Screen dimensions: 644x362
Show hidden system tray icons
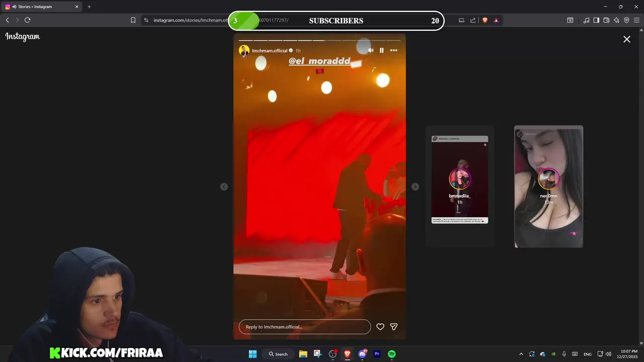click(x=521, y=354)
